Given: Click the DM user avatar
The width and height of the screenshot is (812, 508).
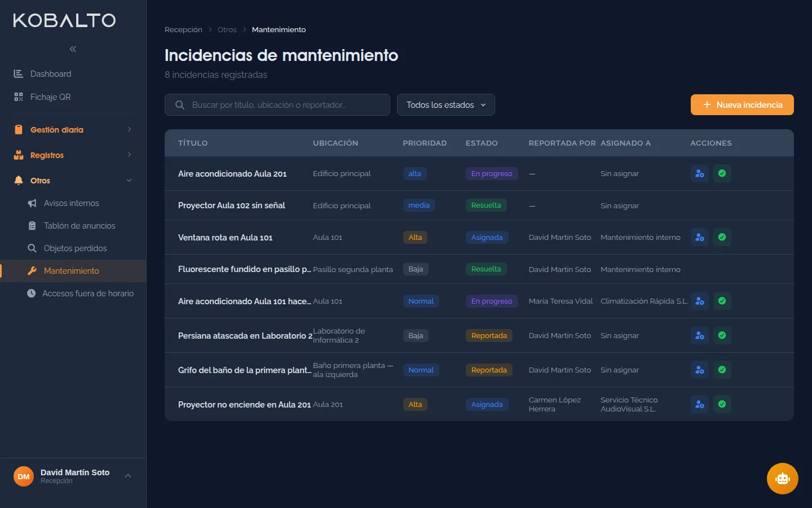Looking at the screenshot, I should [x=24, y=476].
